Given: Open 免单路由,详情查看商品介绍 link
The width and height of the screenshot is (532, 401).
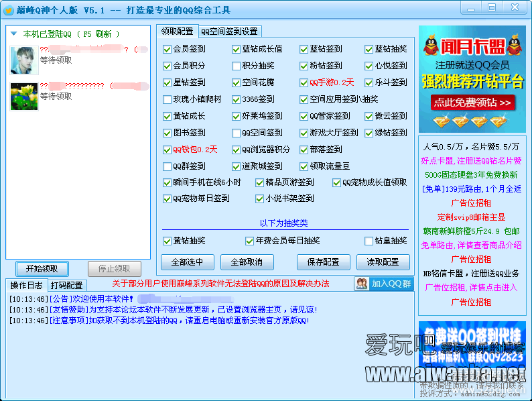Looking at the screenshot, I should (x=471, y=245).
